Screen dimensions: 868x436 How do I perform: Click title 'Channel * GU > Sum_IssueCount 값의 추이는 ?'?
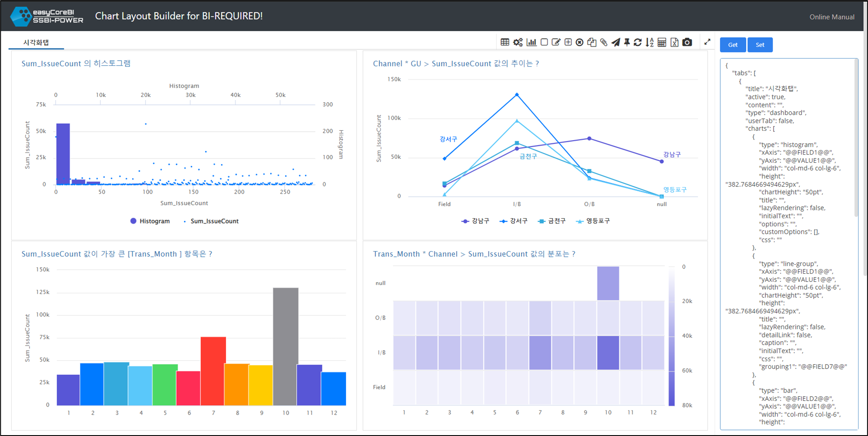point(456,63)
